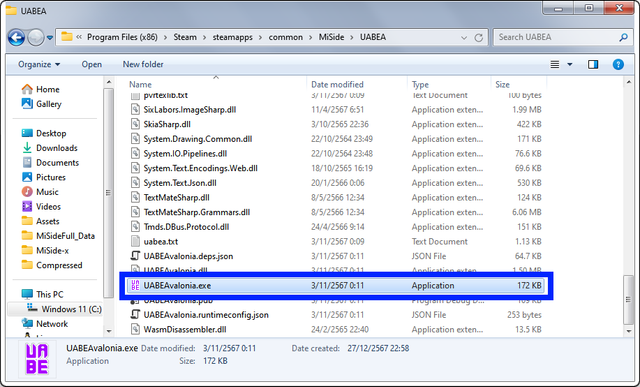The height and width of the screenshot is (387, 640).
Task: Click the chevron after the MiSide breadcrumb
Action: [352, 38]
